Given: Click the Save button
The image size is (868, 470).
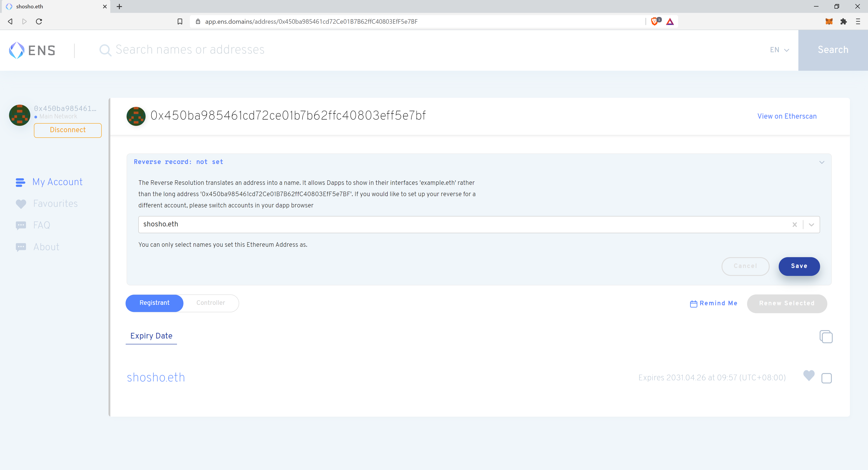Looking at the screenshot, I should click(799, 266).
